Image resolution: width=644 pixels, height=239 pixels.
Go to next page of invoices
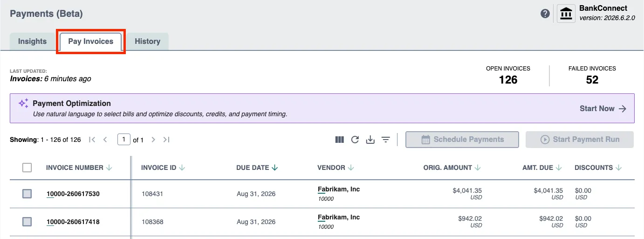point(153,140)
